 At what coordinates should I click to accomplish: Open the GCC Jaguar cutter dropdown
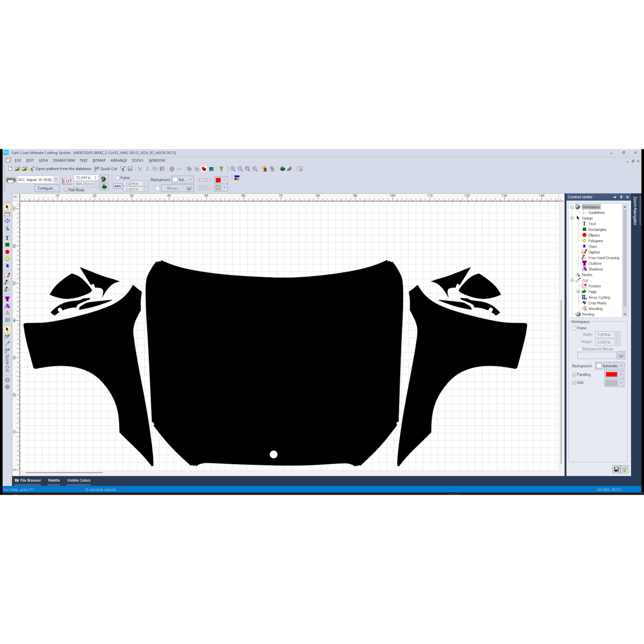(56, 180)
